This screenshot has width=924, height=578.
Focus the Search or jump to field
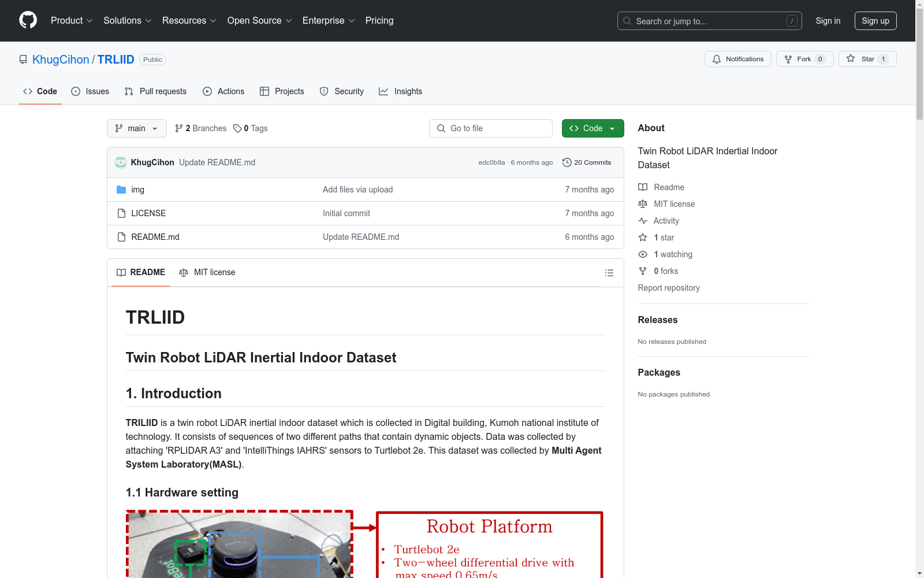(x=709, y=21)
